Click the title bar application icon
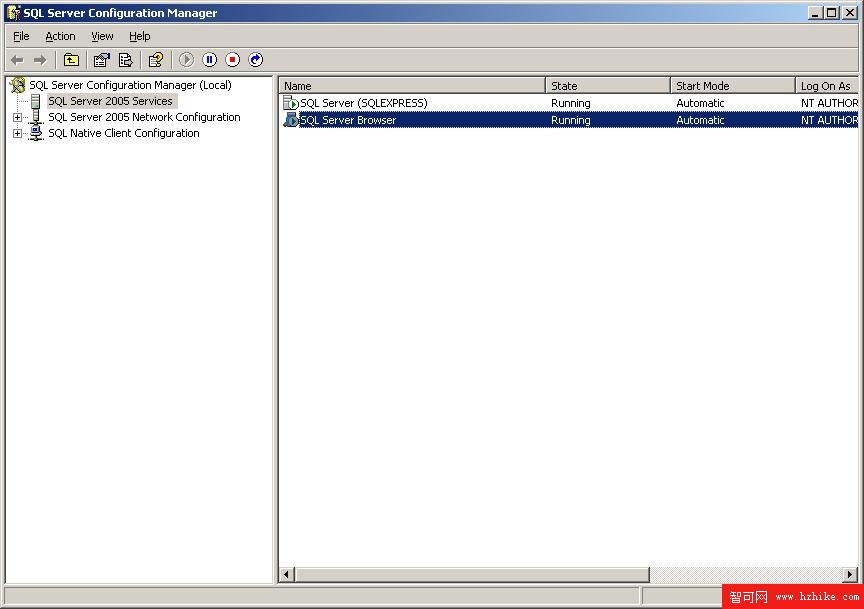The height and width of the screenshot is (609, 864). [x=13, y=13]
